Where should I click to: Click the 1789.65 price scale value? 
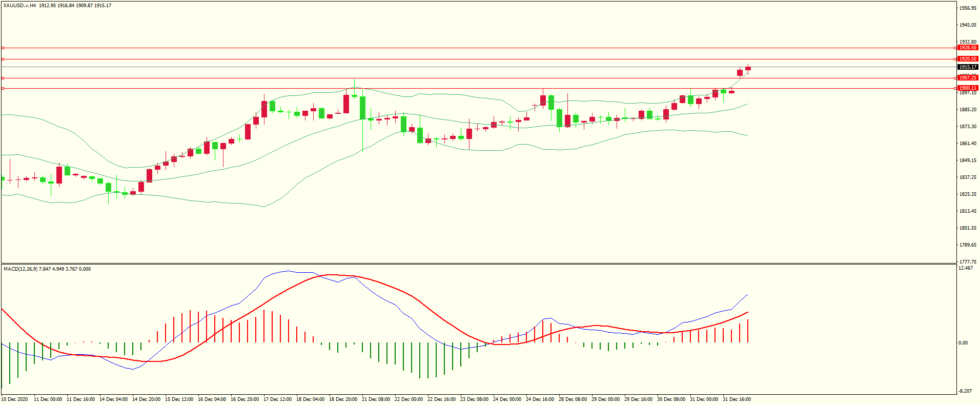pos(968,245)
